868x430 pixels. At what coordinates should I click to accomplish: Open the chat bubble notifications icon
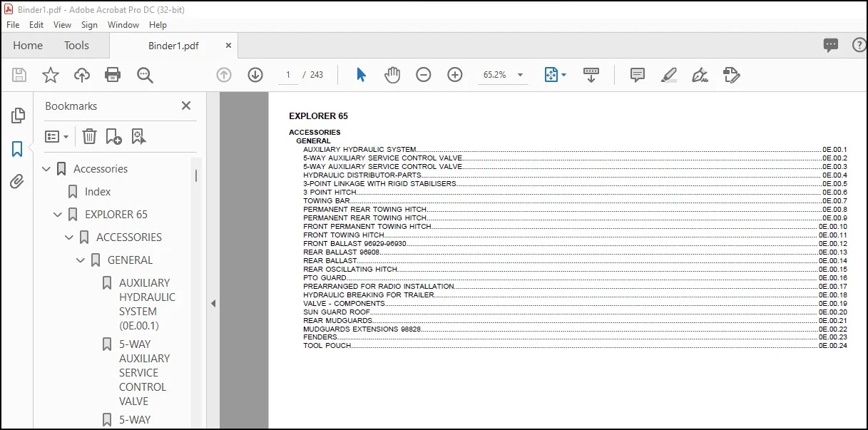click(831, 46)
